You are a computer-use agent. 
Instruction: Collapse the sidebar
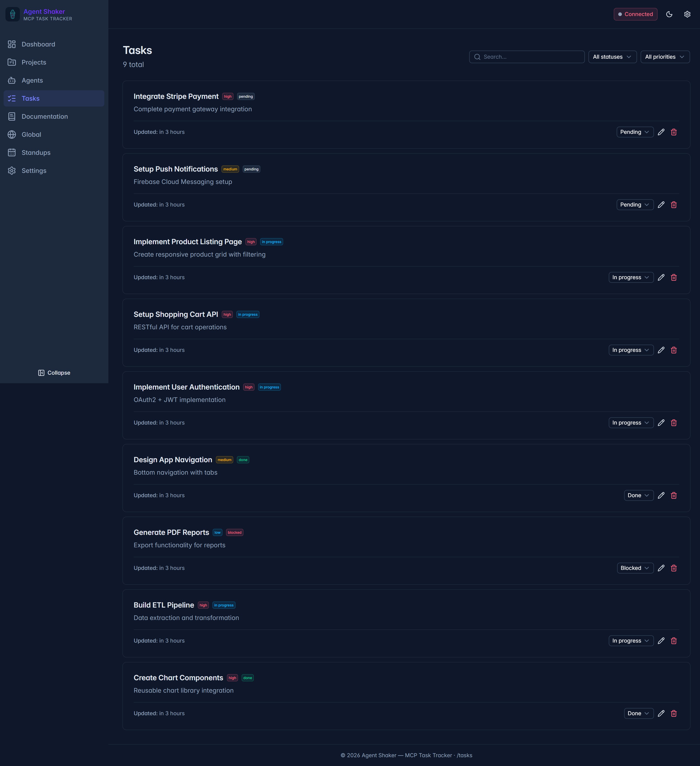54,373
